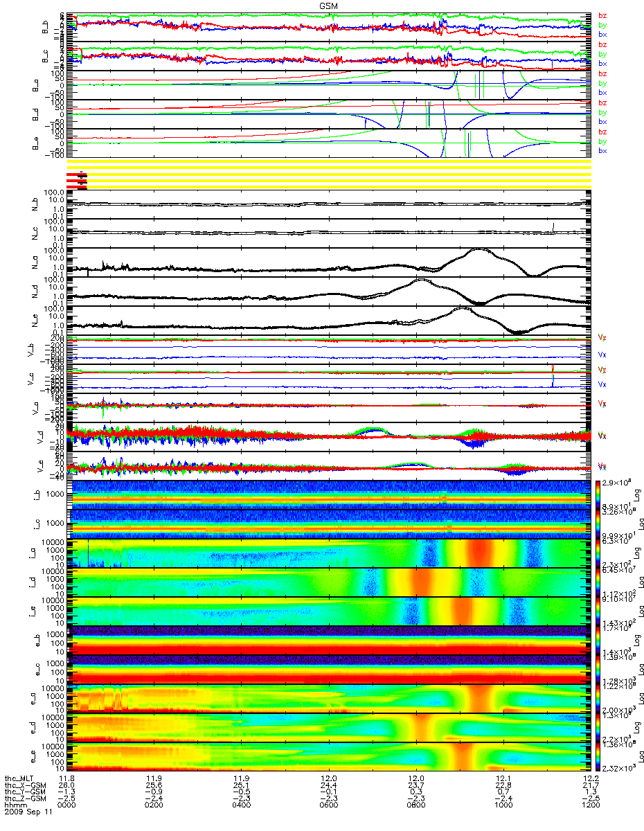The width and height of the screenshot is (644, 831).
Task: Click the MLT value 11.8
Action: tap(67, 778)
